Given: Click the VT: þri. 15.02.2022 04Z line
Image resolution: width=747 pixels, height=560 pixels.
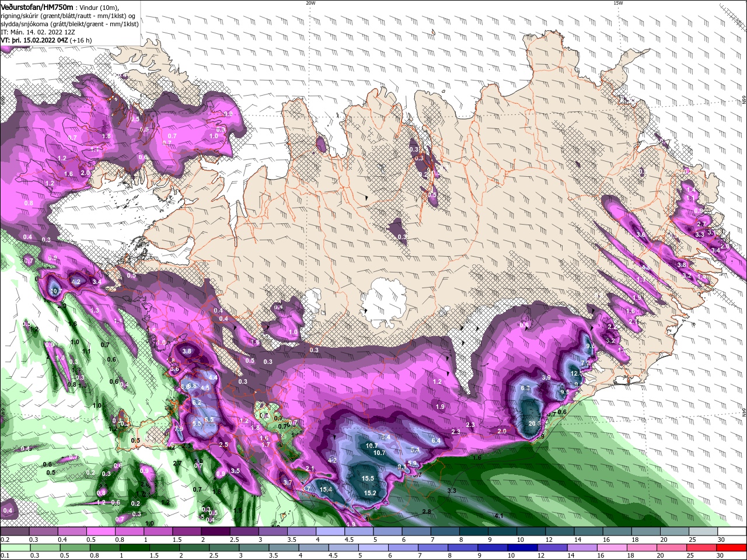Looking at the screenshot, I should tap(46, 40).
